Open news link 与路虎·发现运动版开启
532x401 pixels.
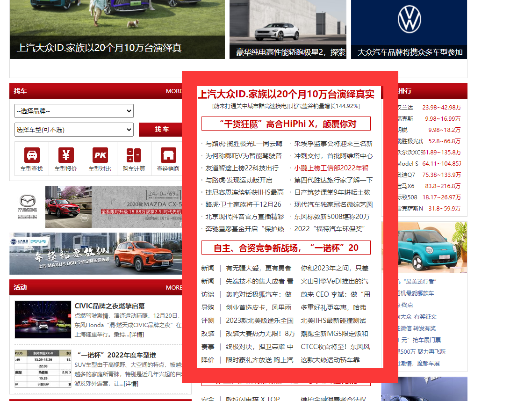[x=239, y=180]
